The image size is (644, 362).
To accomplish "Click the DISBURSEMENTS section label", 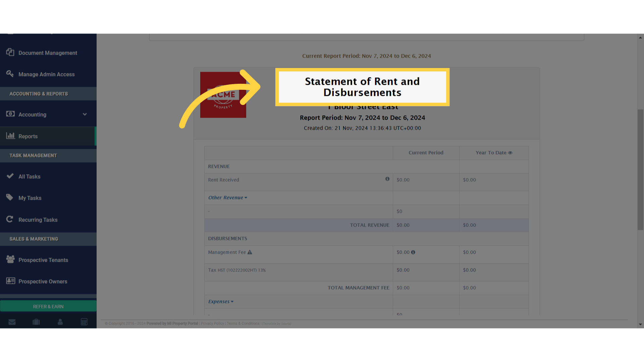I will coord(227,239).
